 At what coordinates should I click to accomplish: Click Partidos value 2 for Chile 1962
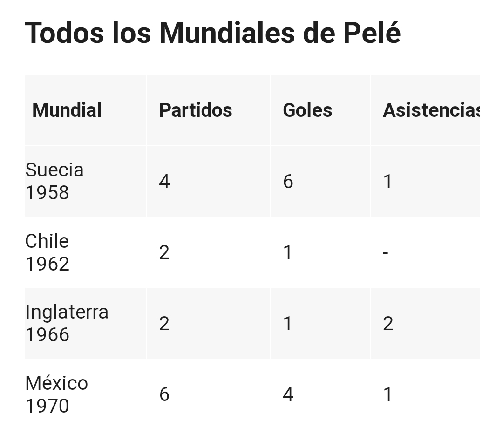(x=164, y=252)
